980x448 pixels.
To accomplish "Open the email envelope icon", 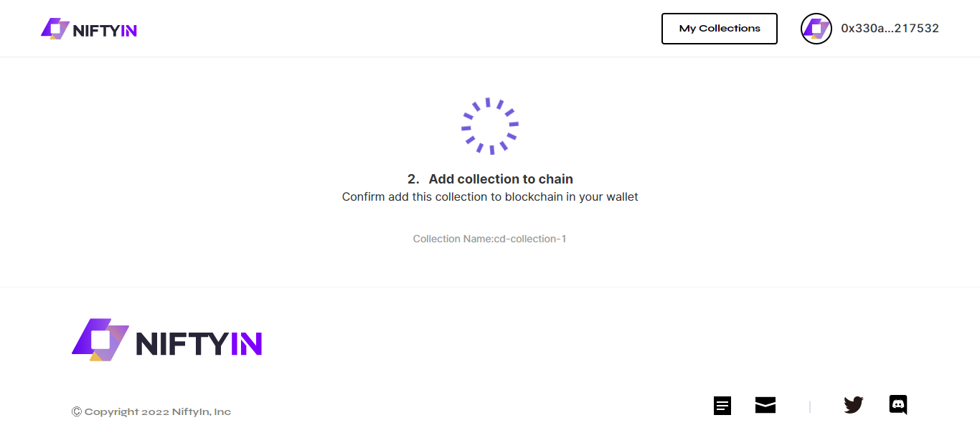I will click(x=765, y=406).
